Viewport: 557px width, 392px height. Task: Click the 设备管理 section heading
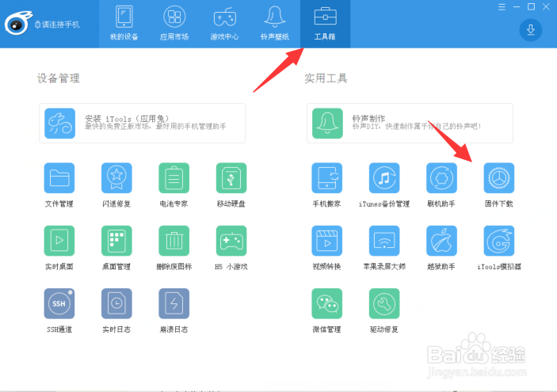point(59,78)
